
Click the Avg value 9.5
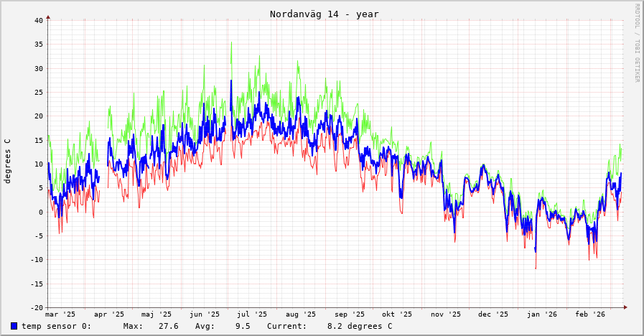(243, 326)
